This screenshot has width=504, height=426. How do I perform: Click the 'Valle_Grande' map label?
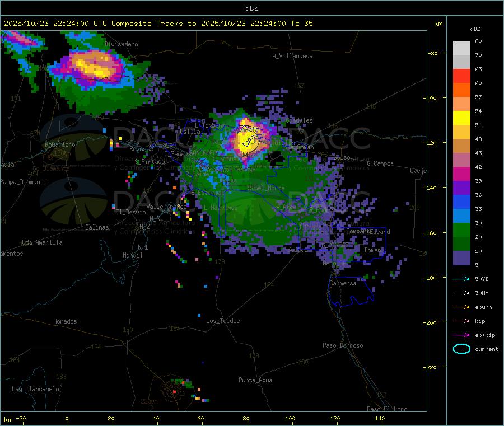(x=166, y=207)
